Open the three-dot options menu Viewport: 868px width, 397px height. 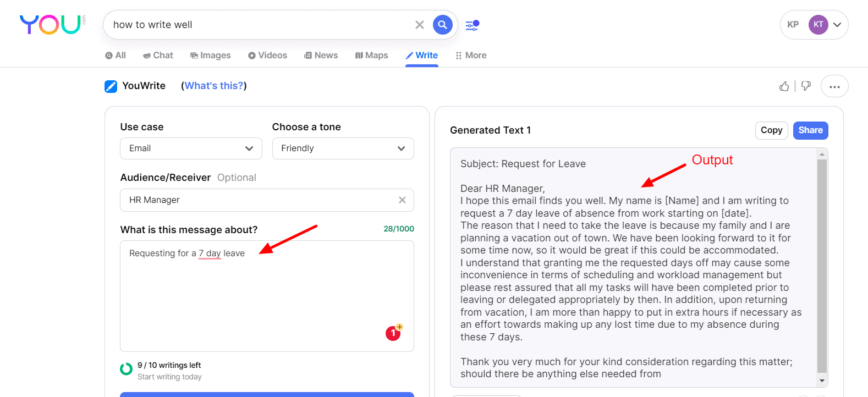pos(834,86)
